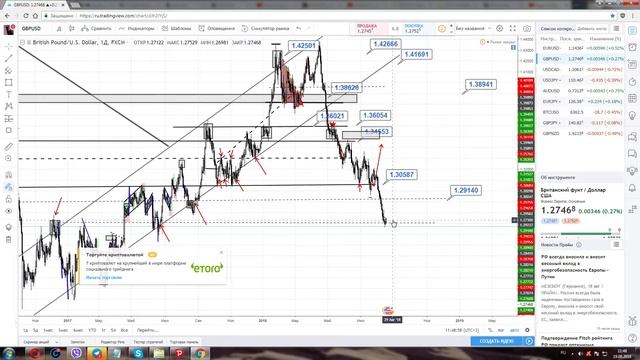Start the Симулятор рынка replay

265,29
